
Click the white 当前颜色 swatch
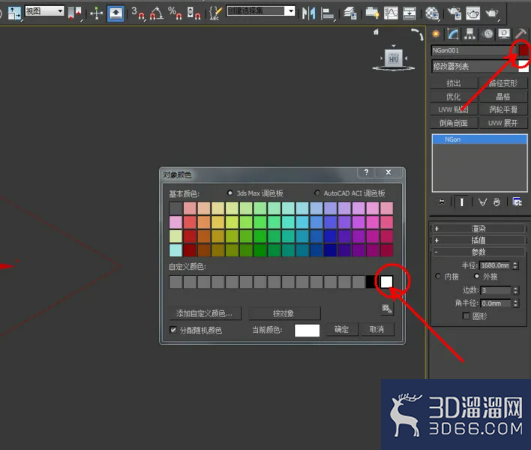click(307, 330)
